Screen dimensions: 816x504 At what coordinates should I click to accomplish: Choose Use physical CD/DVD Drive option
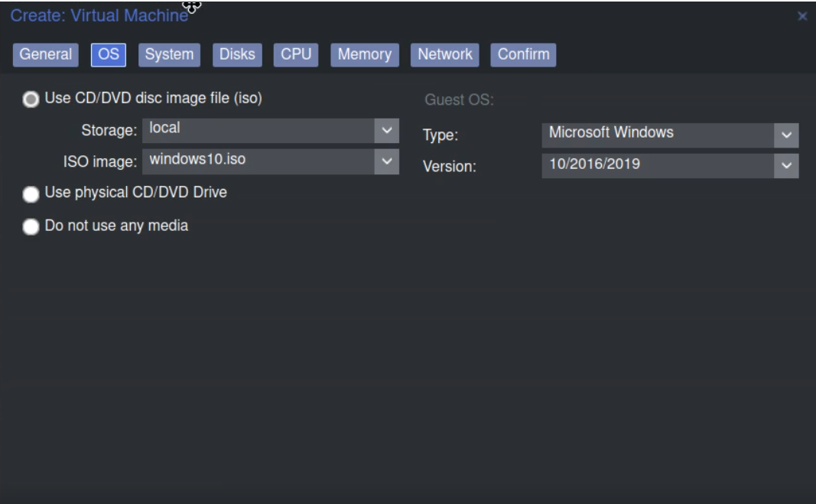(x=31, y=194)
